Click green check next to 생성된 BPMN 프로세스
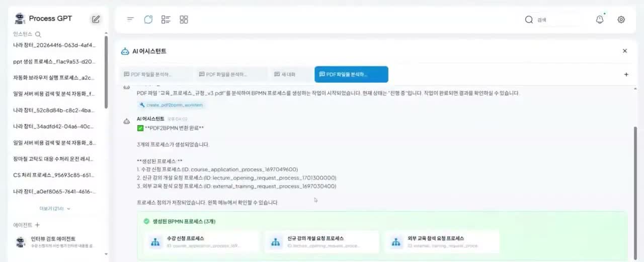 click(x=146, y=221)
